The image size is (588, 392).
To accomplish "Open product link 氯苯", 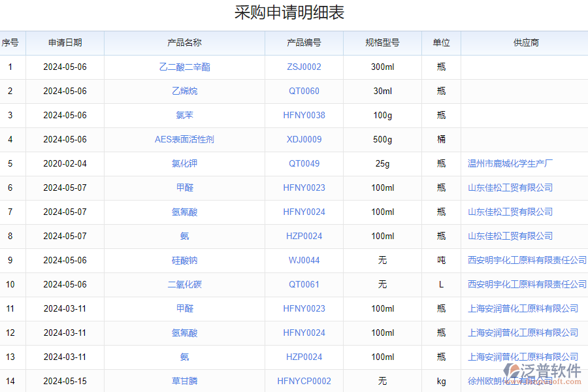I will click(x=184, y=115).
